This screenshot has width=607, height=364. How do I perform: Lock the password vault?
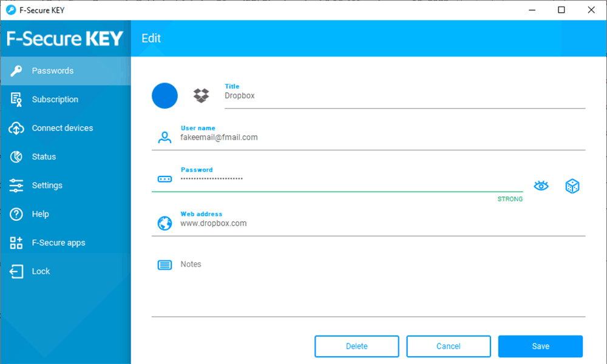(66, 271)
